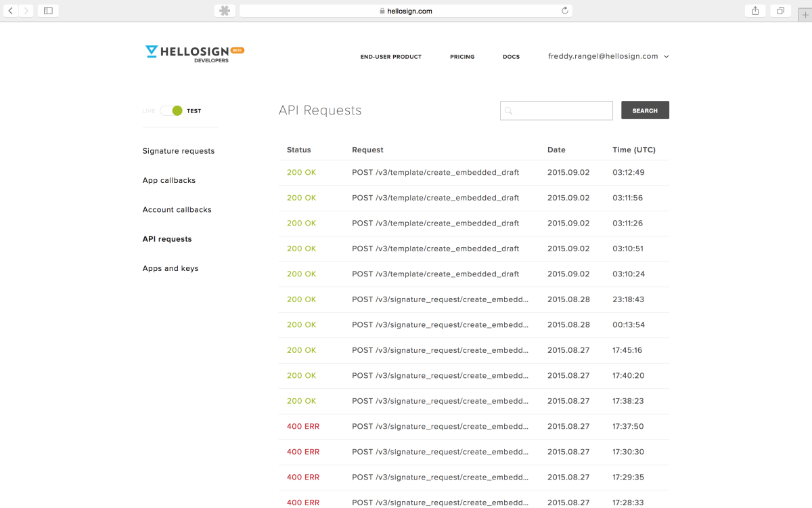This screenshot has height=508, width=812.
Task: Reload the page using the refresh icon
Action: (x=565, y=10)
